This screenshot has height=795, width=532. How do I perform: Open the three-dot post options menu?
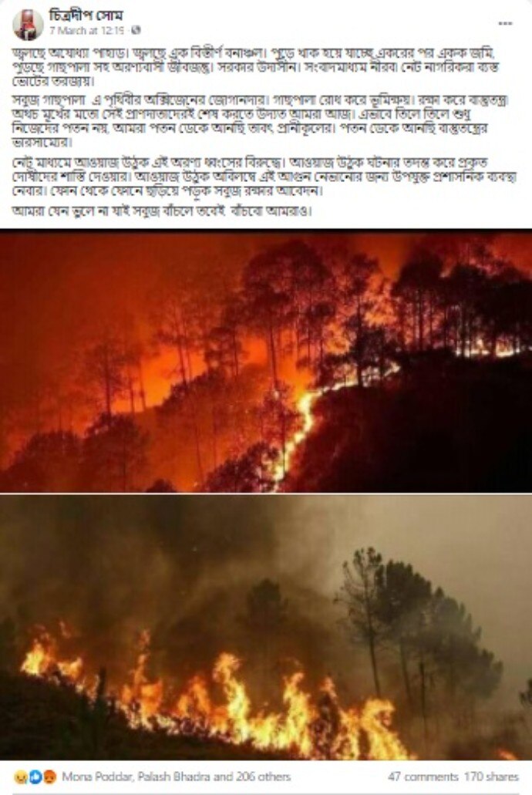pyautogui.click(x=504, y=23)
